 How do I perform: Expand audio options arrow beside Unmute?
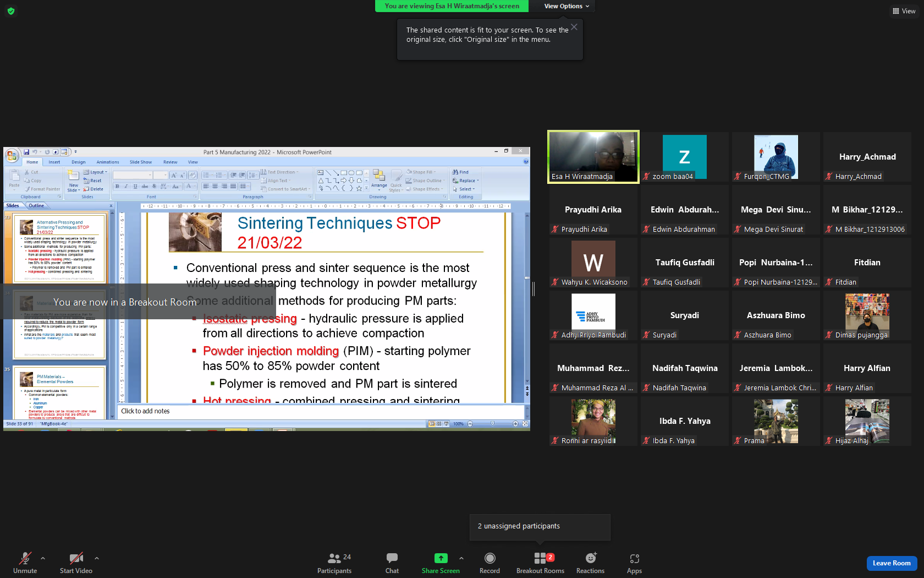tap(43, 558)
